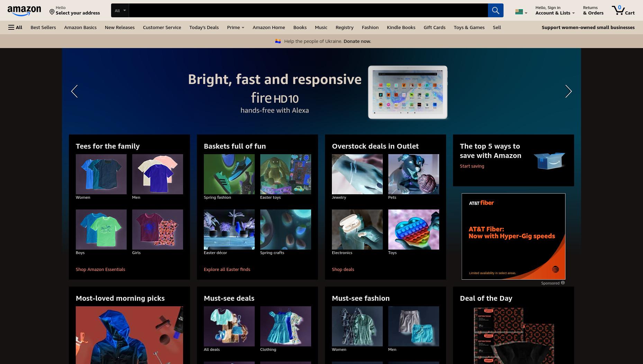
Task: Click the Amazon box savings icon
Action: tap(549, 161)
